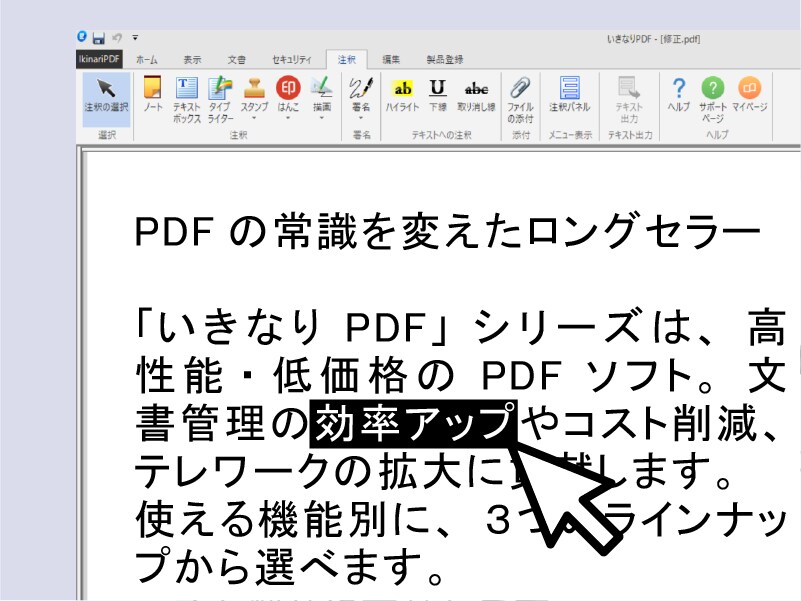801x601 pixels.
Task: Apply 下線 underline annotation
Action: coord(437,95)
